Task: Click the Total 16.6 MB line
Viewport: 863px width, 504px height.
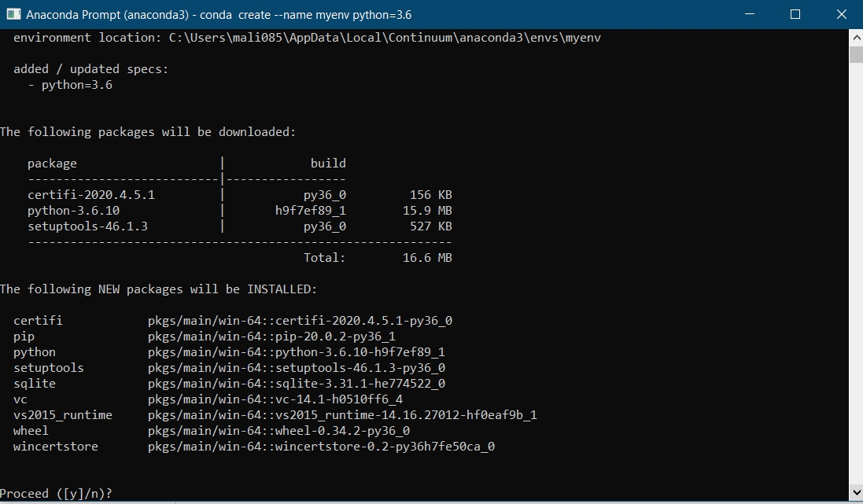Action: 378,258
